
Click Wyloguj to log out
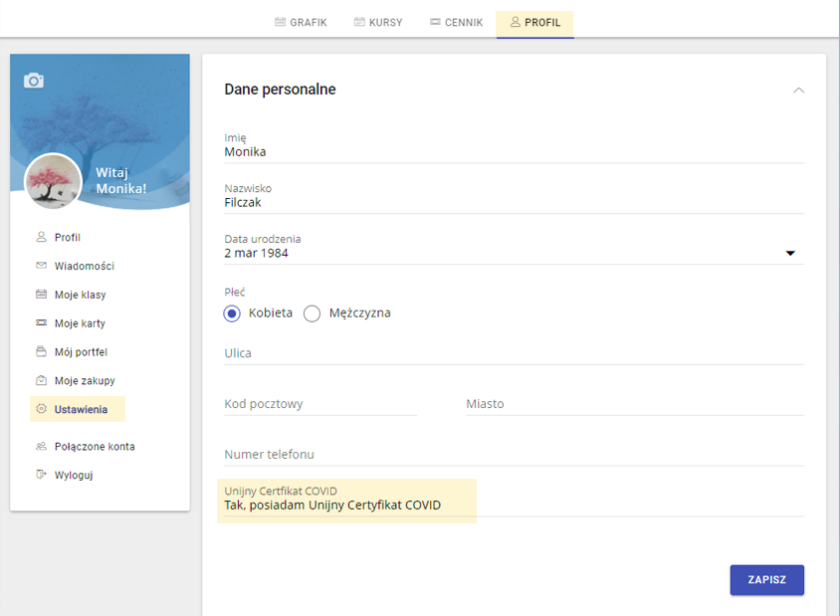click(74, 475)
